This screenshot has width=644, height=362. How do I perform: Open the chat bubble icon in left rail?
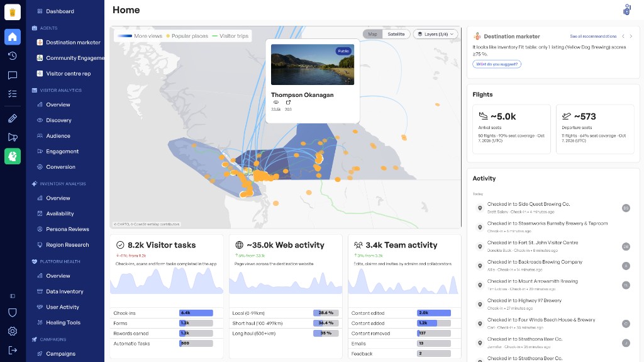click(13, 76)
